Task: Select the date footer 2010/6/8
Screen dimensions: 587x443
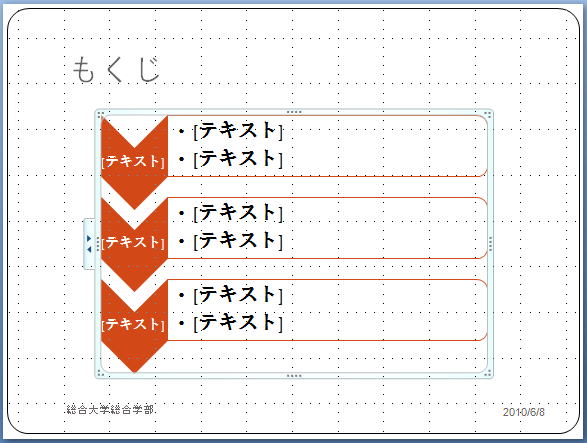Action: coord(523,412)
